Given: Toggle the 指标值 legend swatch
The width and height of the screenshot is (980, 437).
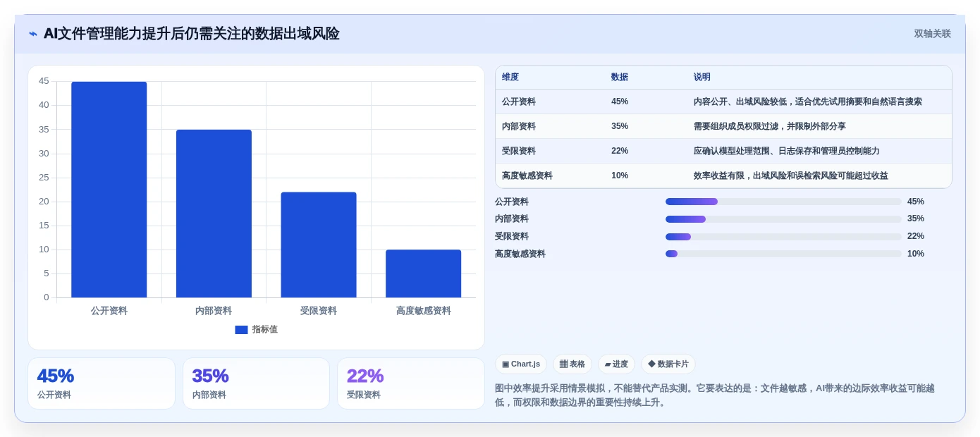Looking at the screenshot, I should click(x=241, y=330).
